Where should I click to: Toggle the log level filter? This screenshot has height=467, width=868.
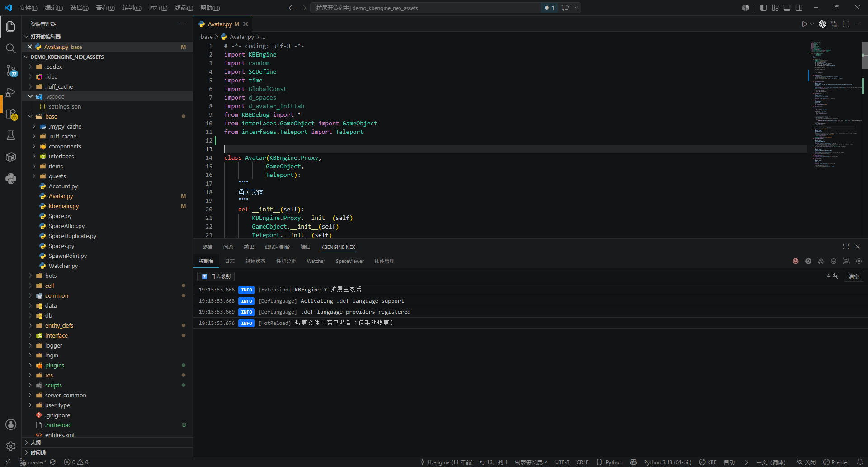[216, 276]
